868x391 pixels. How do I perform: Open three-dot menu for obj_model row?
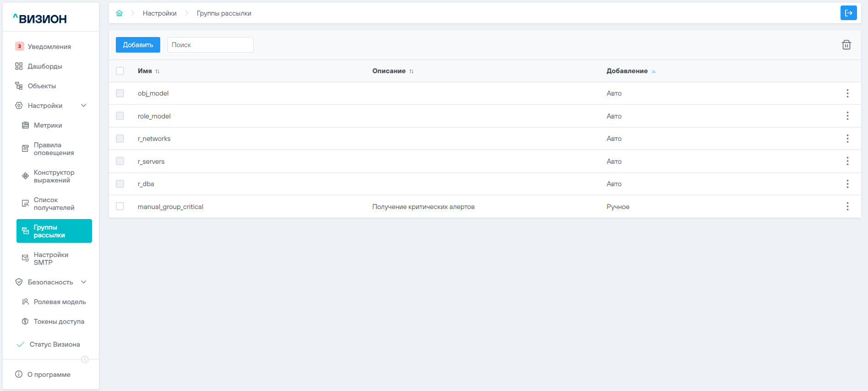(847, 93)
